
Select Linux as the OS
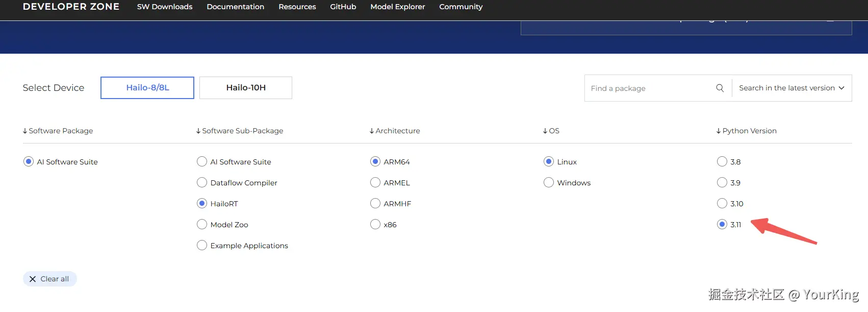549,161
